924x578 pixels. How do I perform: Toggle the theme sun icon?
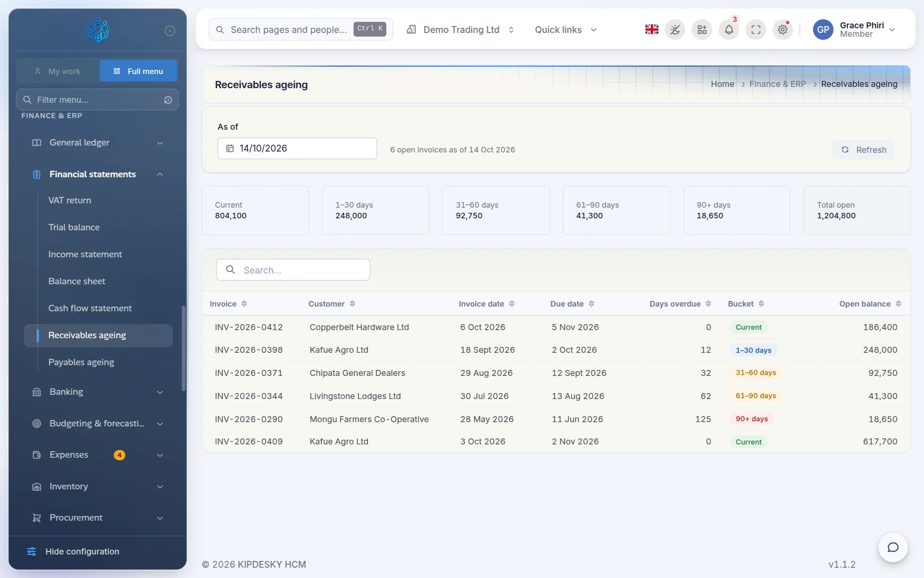click(675, 30)
